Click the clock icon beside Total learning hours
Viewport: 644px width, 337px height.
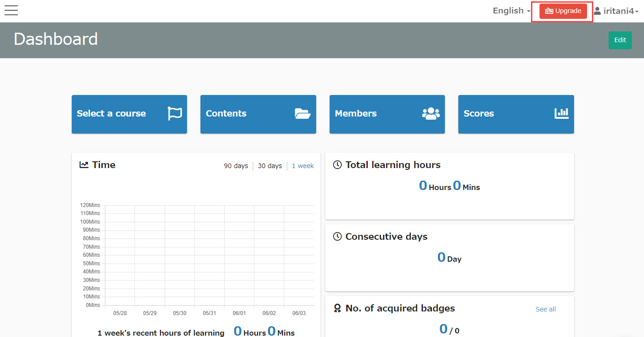(x=338, y=165)
